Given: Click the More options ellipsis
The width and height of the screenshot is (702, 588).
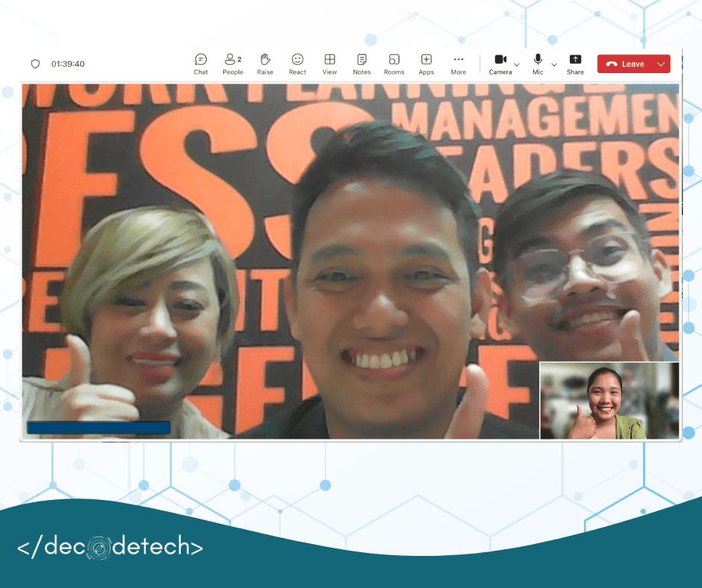Looking at the screenshot, I should pos(459,63).
